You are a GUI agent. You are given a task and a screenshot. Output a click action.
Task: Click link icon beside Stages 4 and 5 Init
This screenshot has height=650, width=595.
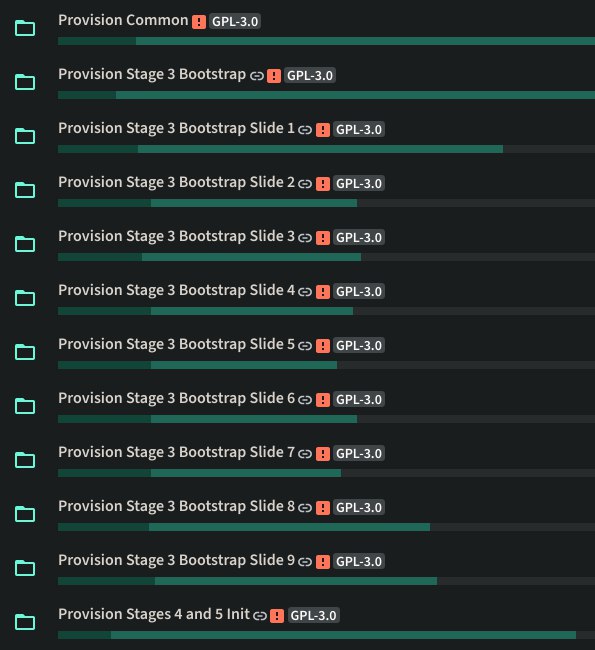click(x=260, y=616)
